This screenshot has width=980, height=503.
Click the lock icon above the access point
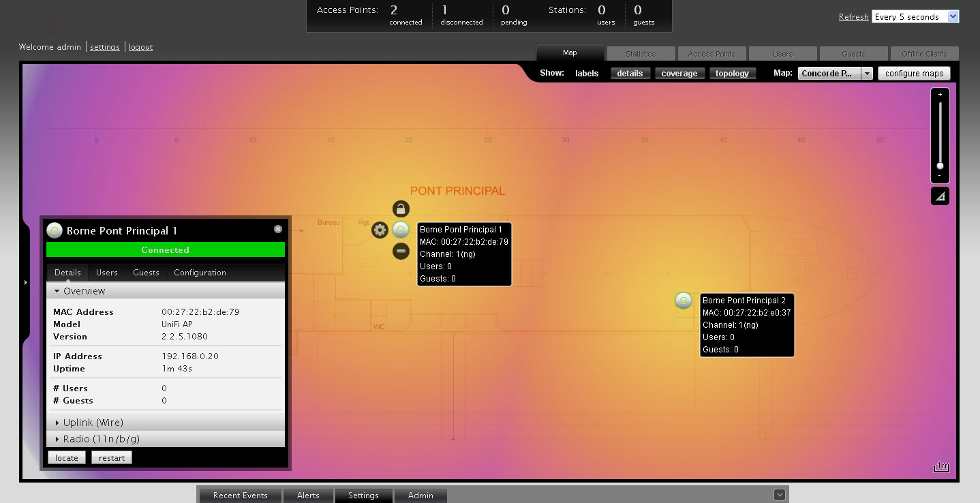click(x=401, y=209)
